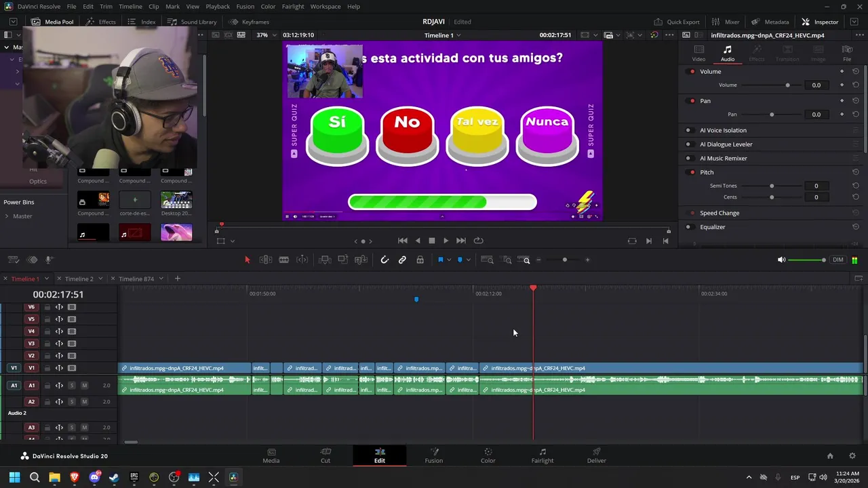Zoom in timeline with the plus button
Image resolution: width=868 pixels, height=488 pixels.
587,260
